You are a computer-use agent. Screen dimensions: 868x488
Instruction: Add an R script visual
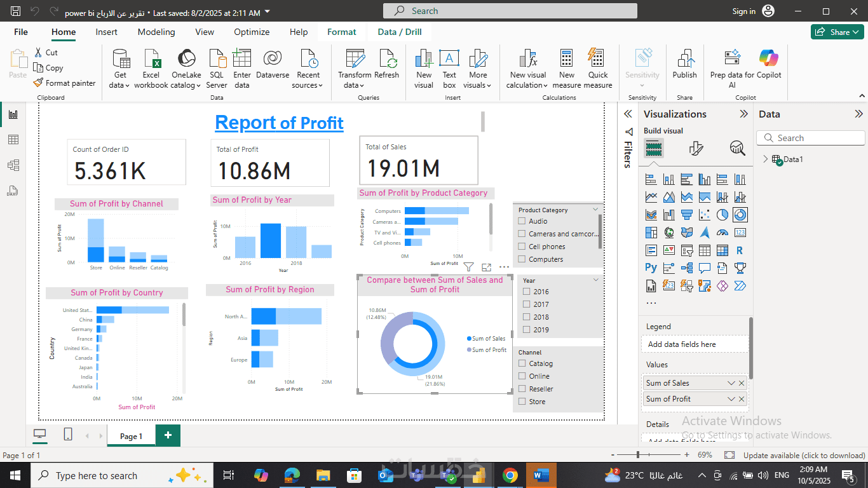click(740, 250)
